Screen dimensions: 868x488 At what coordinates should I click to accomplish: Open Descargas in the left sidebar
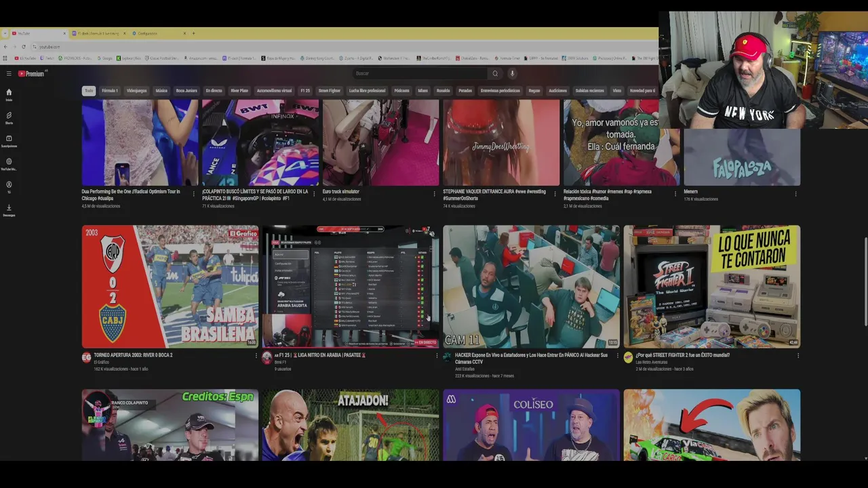click(x=9, y=210)
